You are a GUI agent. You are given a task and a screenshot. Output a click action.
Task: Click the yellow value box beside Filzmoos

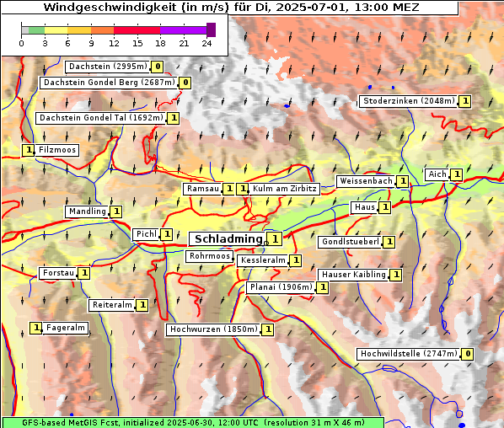pos(29,150)
